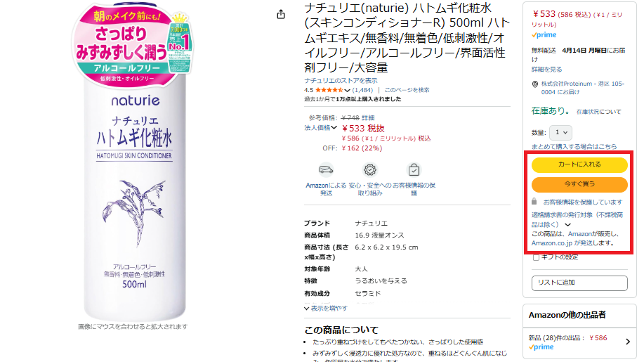Screen dimensions: 644x362
Task: Click the カートに入れる add to cart button
Action: point(579,164)
